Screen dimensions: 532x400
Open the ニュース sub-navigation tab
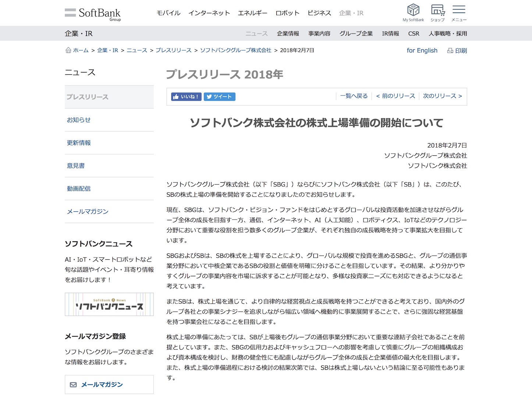[256, 34]
